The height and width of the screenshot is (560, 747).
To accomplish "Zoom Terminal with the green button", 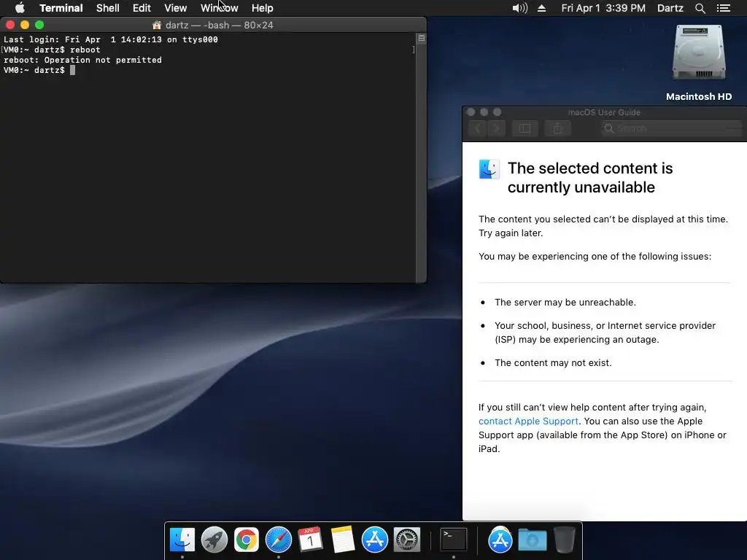I will pos(39,25).
